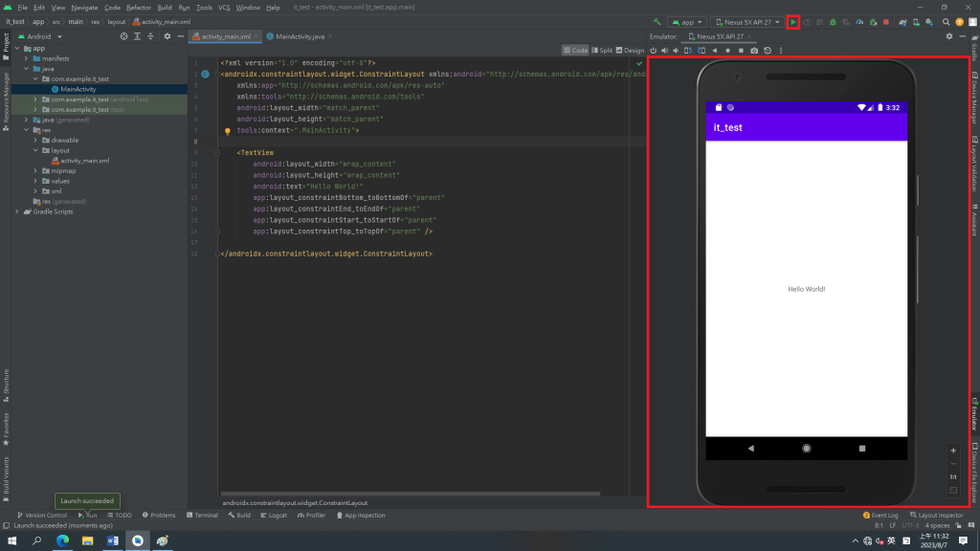Collapse all in project panel
Viewport: 980px width, 551px height.
[x=150, y=36]
